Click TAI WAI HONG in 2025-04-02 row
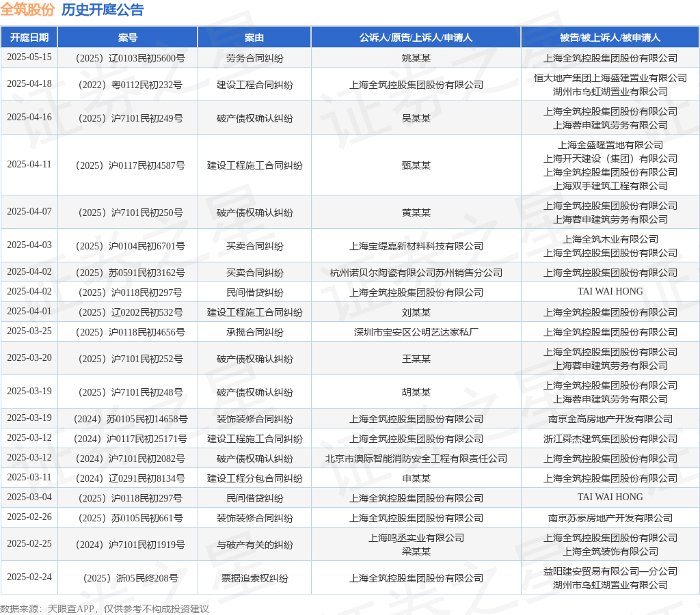The image size is (700, 615). point(610,291)
